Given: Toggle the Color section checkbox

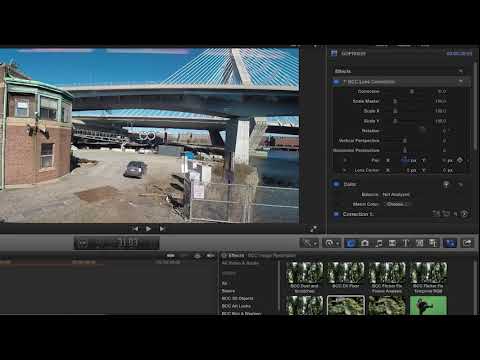Looking at the screenshot, I should (x=336, y=184).
